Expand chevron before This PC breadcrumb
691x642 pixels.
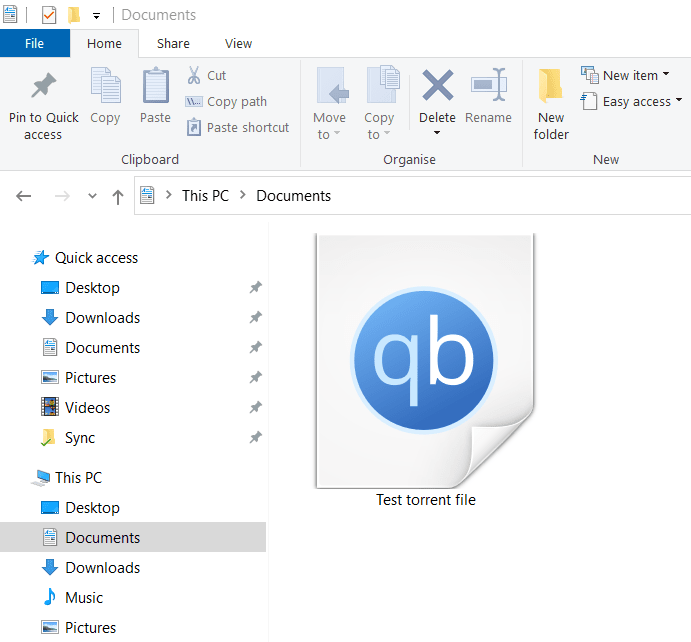pos(169,195)
